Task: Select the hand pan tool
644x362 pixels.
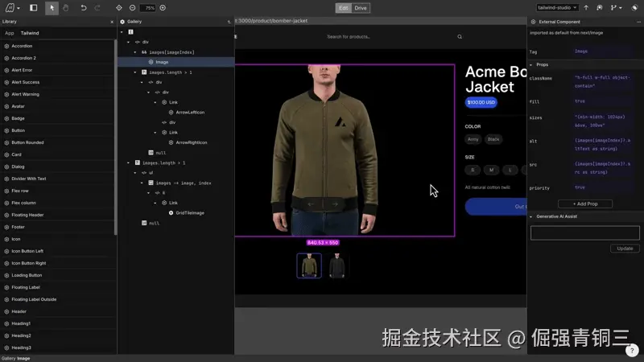Action: tap(66, 8)
